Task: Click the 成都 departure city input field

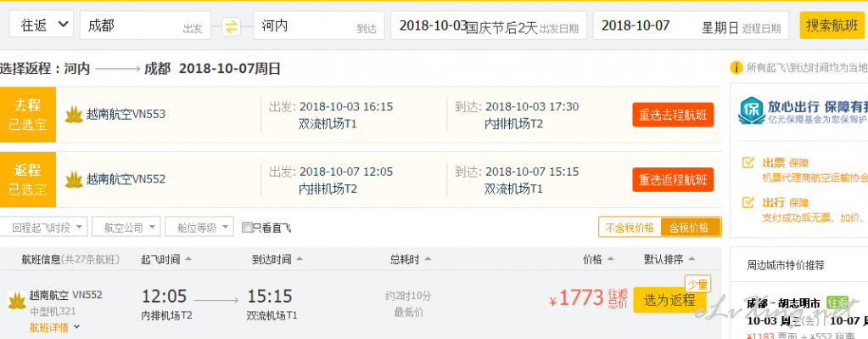Action: click(146, 25)
